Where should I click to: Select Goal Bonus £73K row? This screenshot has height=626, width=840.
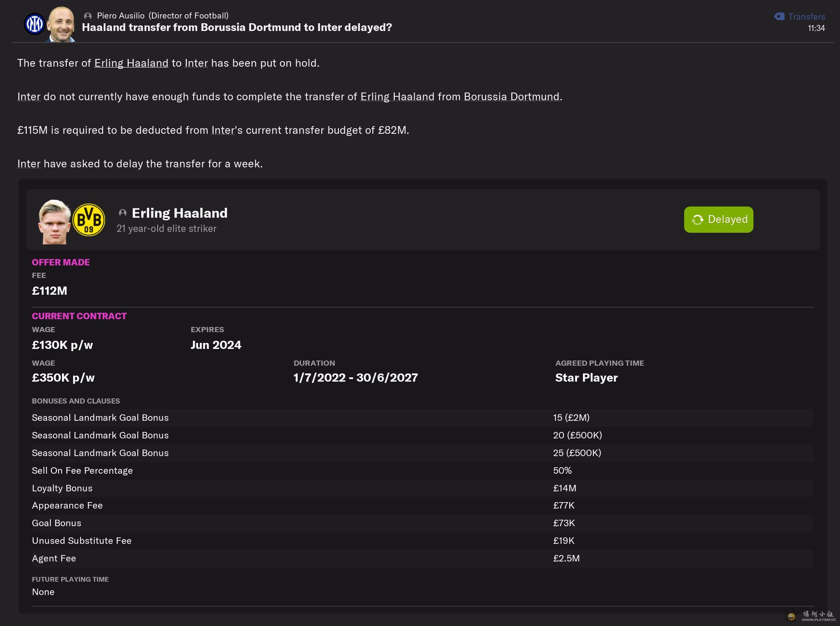pos(422,523)
